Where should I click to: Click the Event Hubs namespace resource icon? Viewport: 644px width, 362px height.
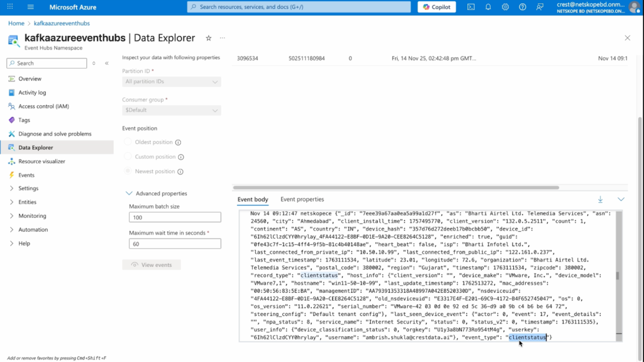(13, 41)
